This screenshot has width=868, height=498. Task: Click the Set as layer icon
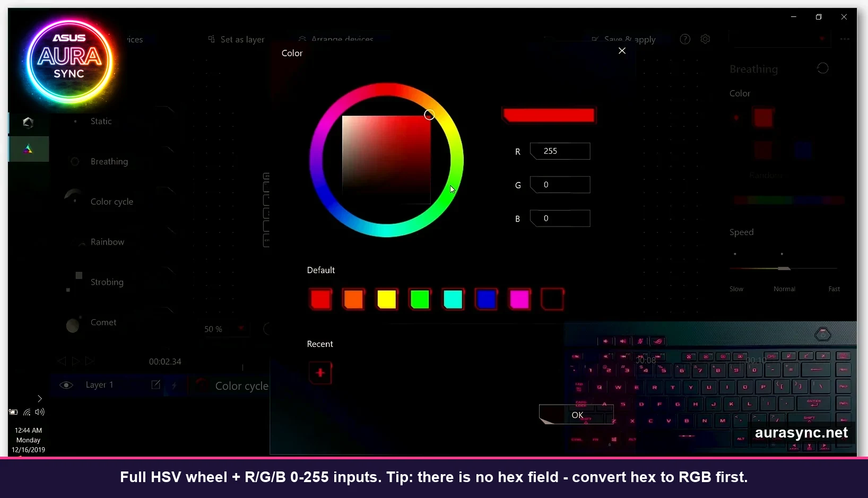211,39
